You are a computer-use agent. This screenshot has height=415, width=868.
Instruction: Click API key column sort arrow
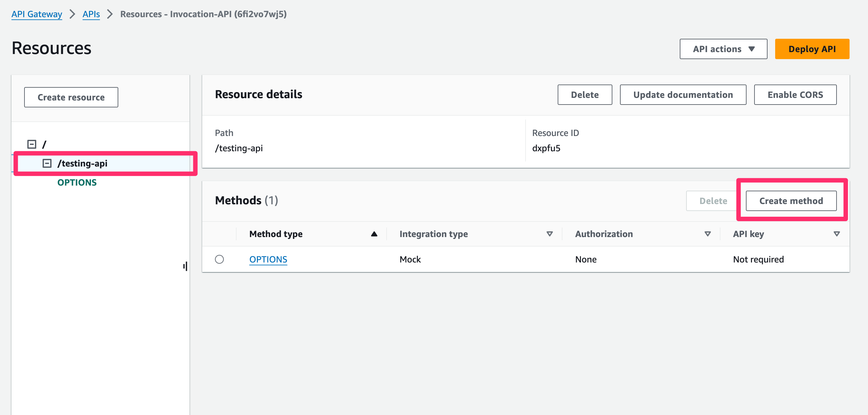point(836,234)
